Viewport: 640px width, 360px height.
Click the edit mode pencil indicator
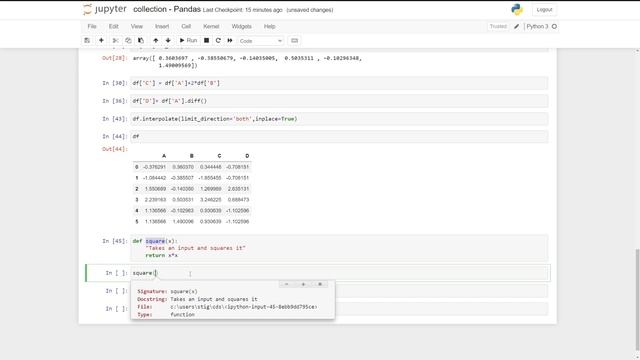pos(516,26)
